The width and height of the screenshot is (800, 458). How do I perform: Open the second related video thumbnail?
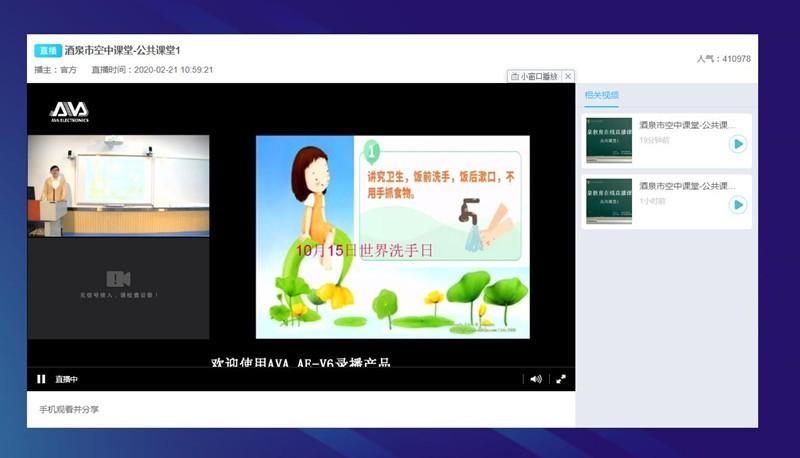point(608,201)
